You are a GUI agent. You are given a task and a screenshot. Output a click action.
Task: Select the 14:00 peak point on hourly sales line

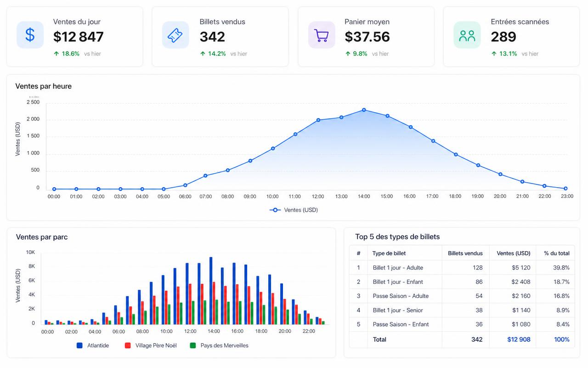[x=364, y=110]
